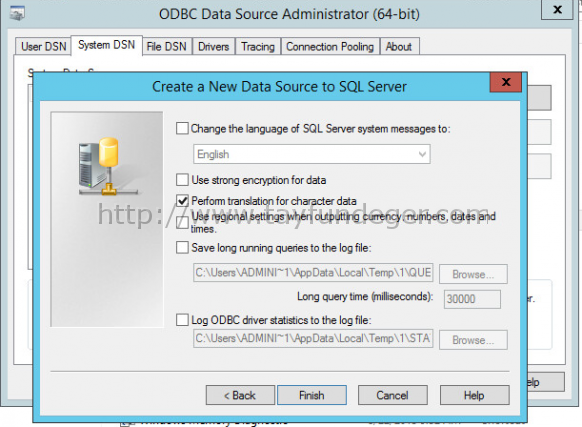Close the ODBC Data Source Administrator window
The height and width of the screenshot is (427, 582).
point(557,9)
